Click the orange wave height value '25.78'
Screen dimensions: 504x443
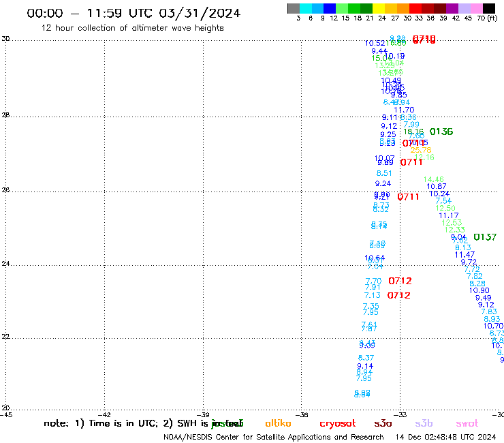[x=421, y=150]
